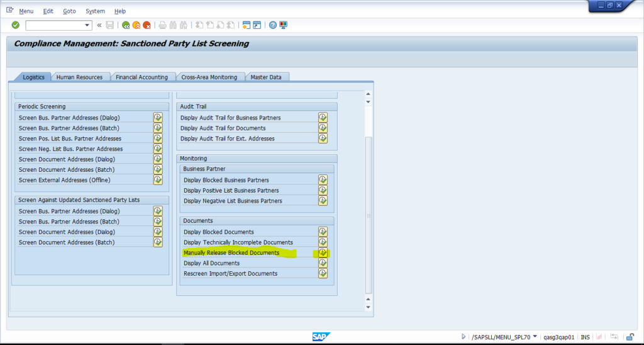Execute Display Blocked Documents

click(x=323, y=232)
